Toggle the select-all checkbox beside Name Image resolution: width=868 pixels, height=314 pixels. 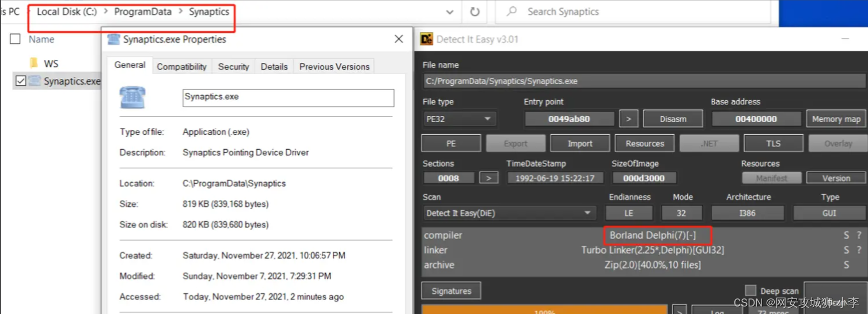tap(16, 39)
